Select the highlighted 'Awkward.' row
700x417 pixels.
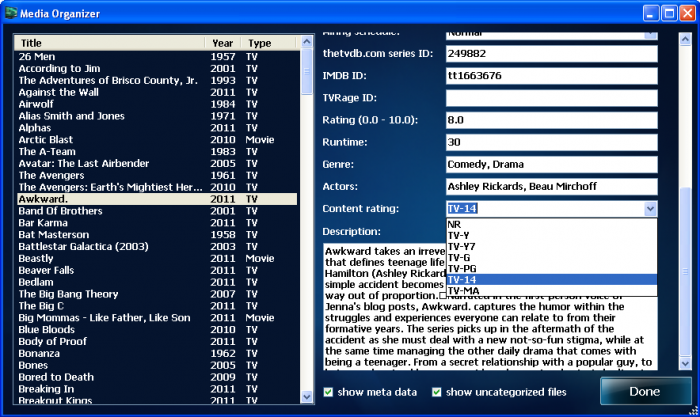coord(157,199)
